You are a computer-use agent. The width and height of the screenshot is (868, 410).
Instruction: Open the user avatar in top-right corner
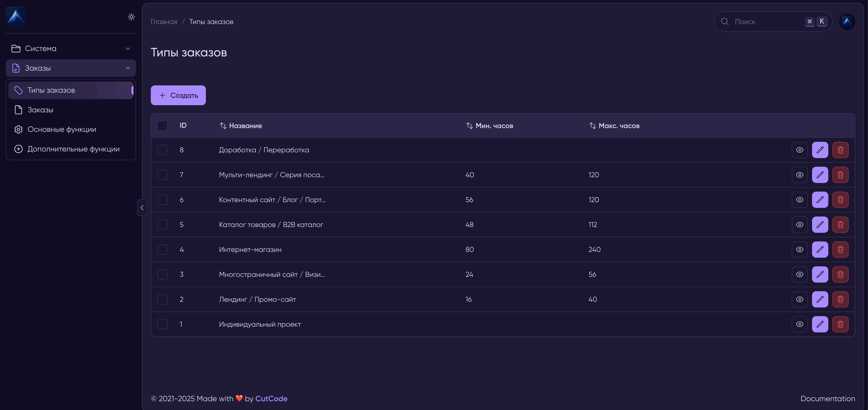pyautogui.click(x=847, y=22)
